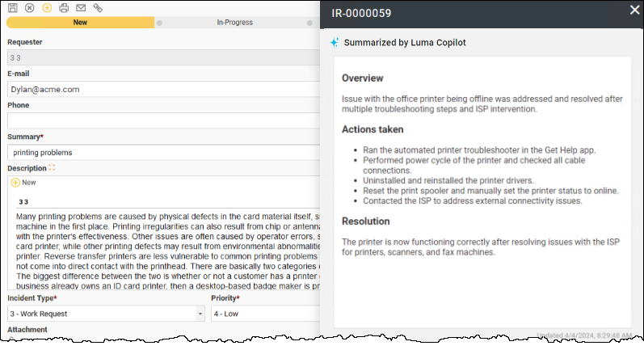The width and height of the screenshot is (644, 350).
Task: Add a New description entry
Action: point(23,183)
